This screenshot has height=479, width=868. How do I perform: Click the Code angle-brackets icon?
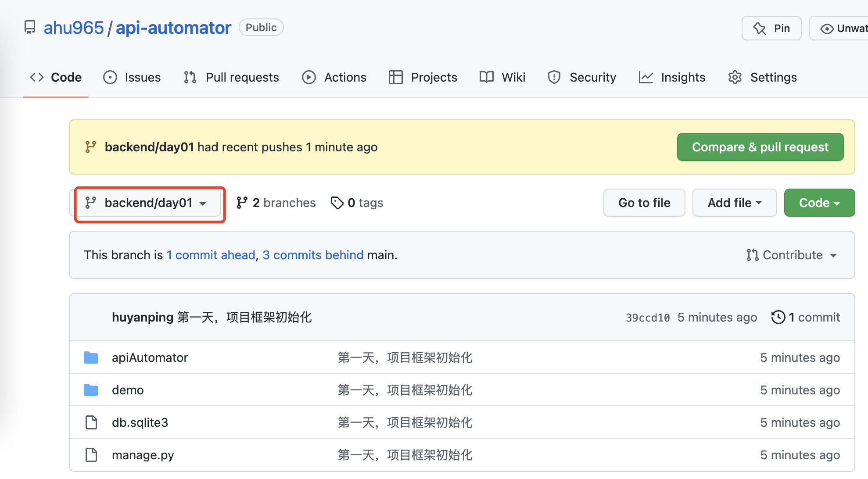[x=37, y=77]
